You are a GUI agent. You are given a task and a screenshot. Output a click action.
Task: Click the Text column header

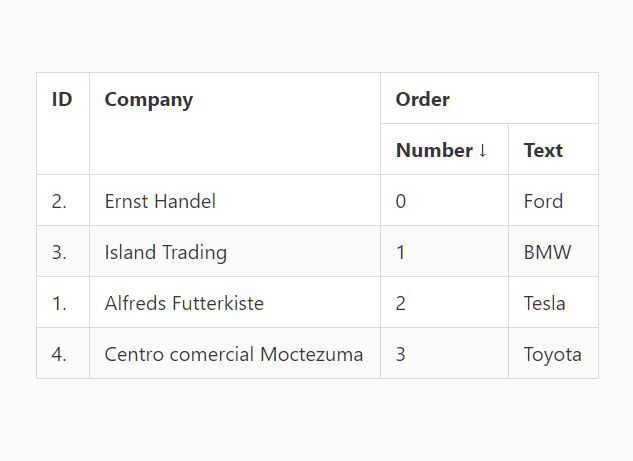543,150
